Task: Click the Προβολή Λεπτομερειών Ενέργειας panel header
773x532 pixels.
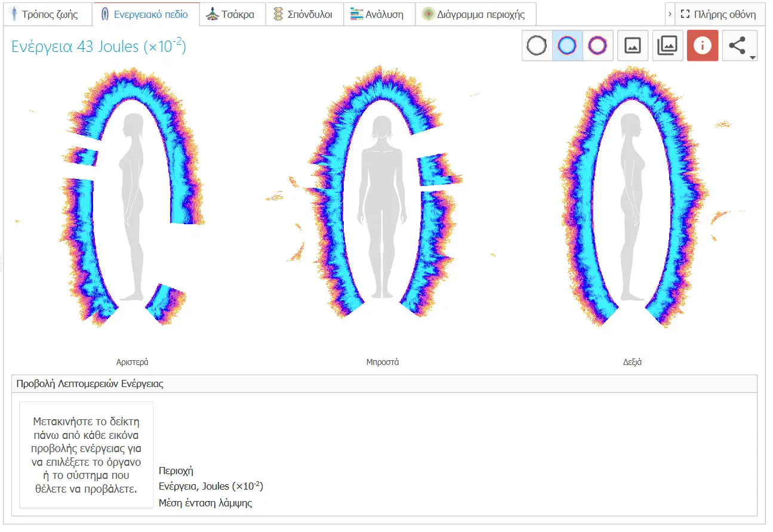Action: [x=384, y=384]
